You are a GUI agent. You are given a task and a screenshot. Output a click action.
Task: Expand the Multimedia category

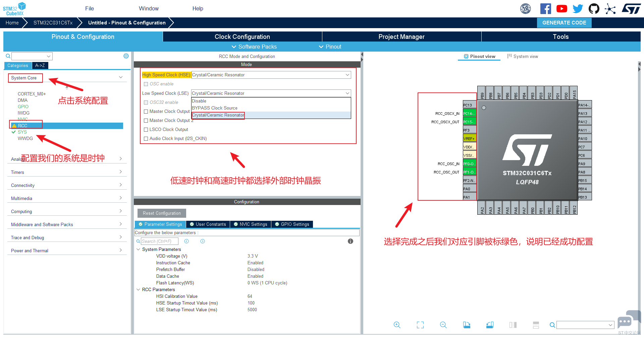pyautogui.click(x=121, y=198)
